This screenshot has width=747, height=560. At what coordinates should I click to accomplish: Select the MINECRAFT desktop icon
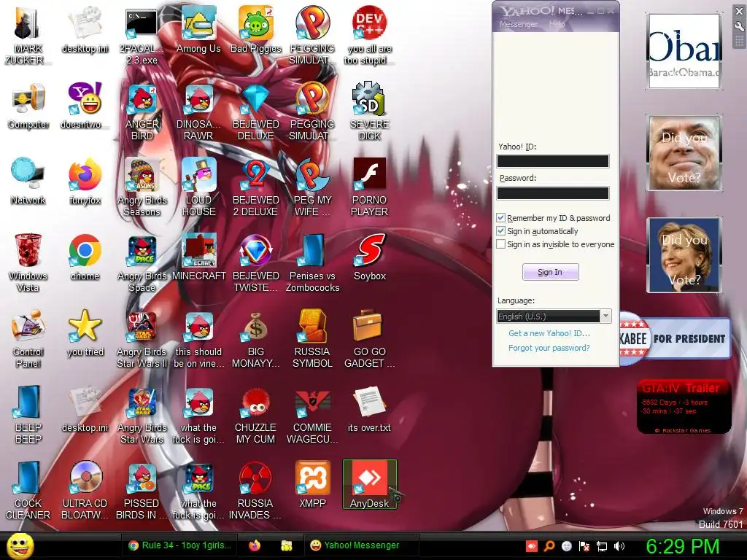pyautogui.click(x=198, y=257)
